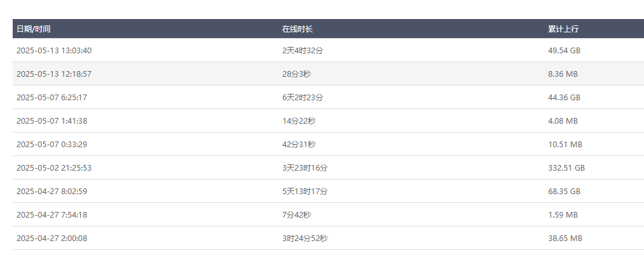
Task: Click the 332.51 GB upload value
Action: click(567, 167)
